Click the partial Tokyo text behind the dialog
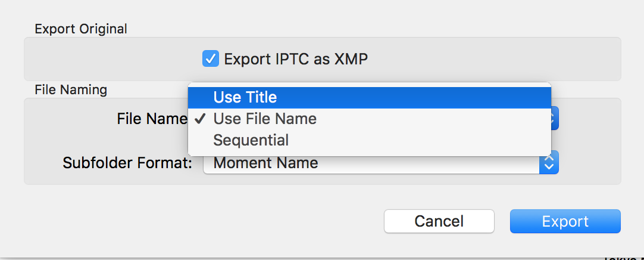This screenshot has height=260, width=644. click(x=622, y=258)
